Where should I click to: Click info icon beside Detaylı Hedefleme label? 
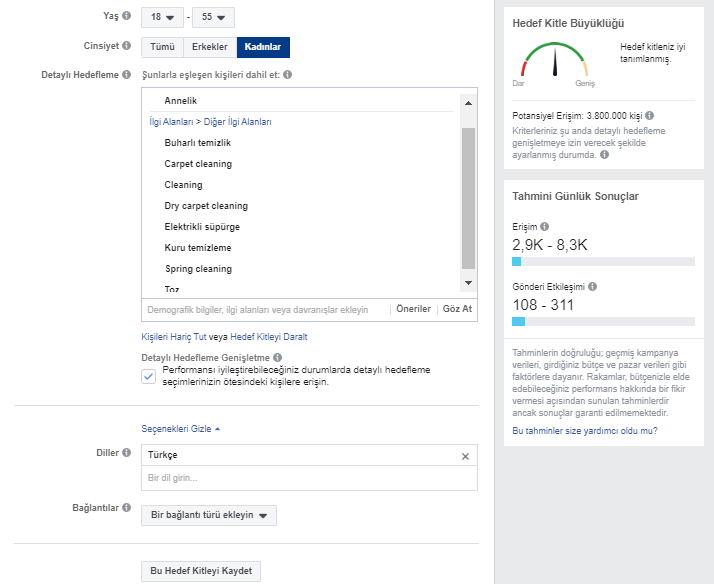click(x=127, y=75)
